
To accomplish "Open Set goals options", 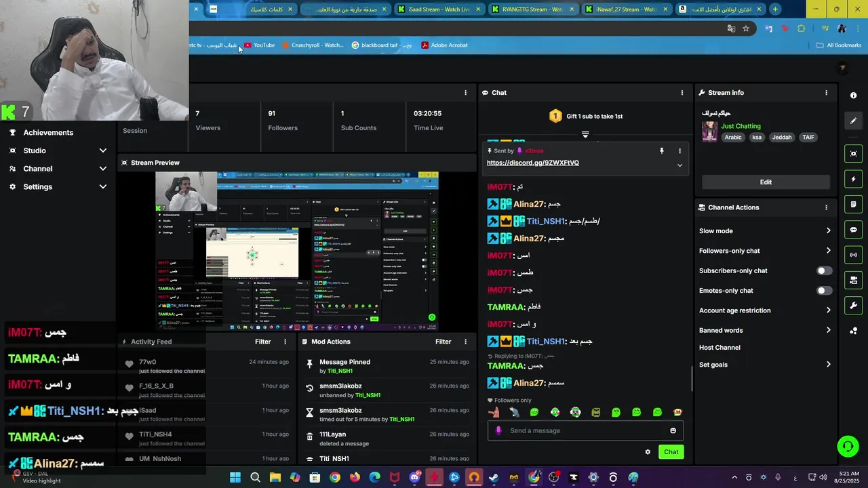I will coord(765,365).
